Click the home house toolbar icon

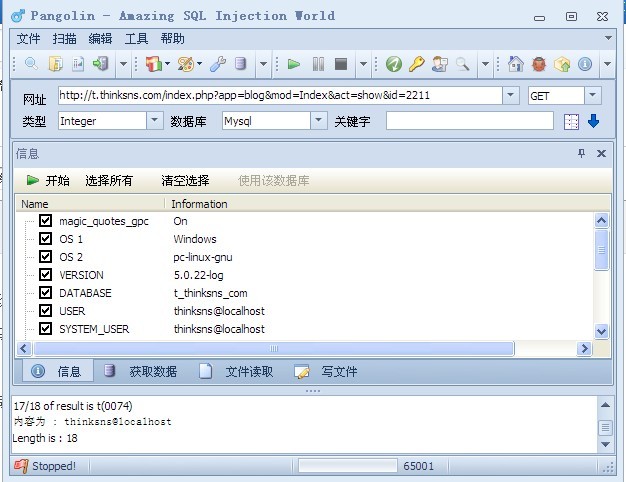[x=515, y=64]
